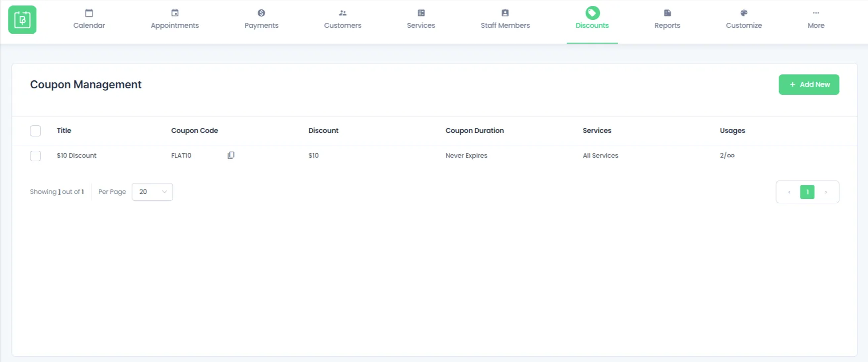Select the $10 Discount row checkbox
868x362 pixels.
35,156
